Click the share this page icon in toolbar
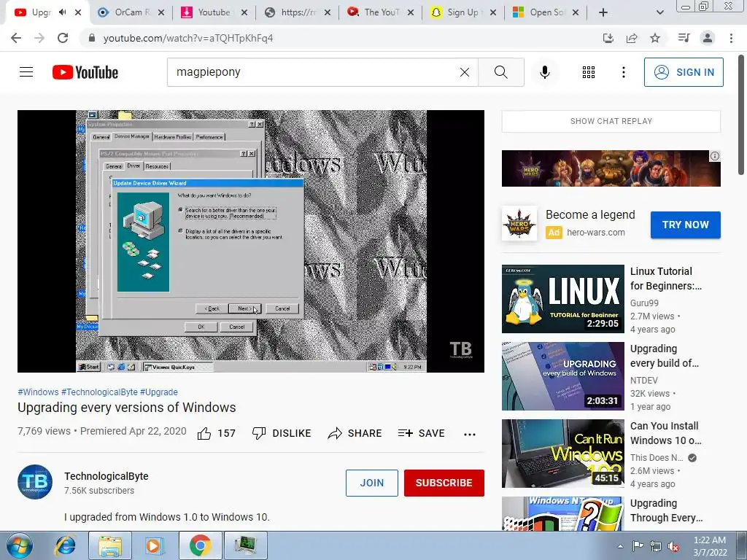Viewport: 747px width, 560px height. 632,38
